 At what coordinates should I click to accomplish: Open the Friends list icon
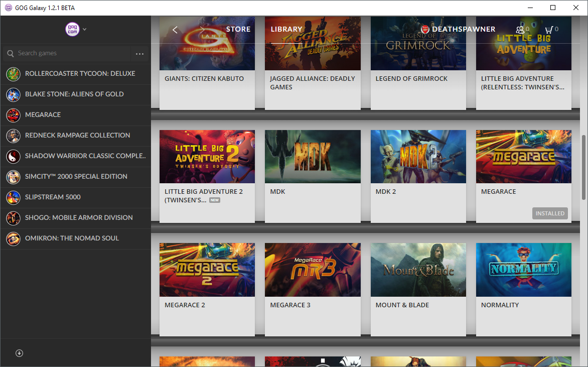521,29
